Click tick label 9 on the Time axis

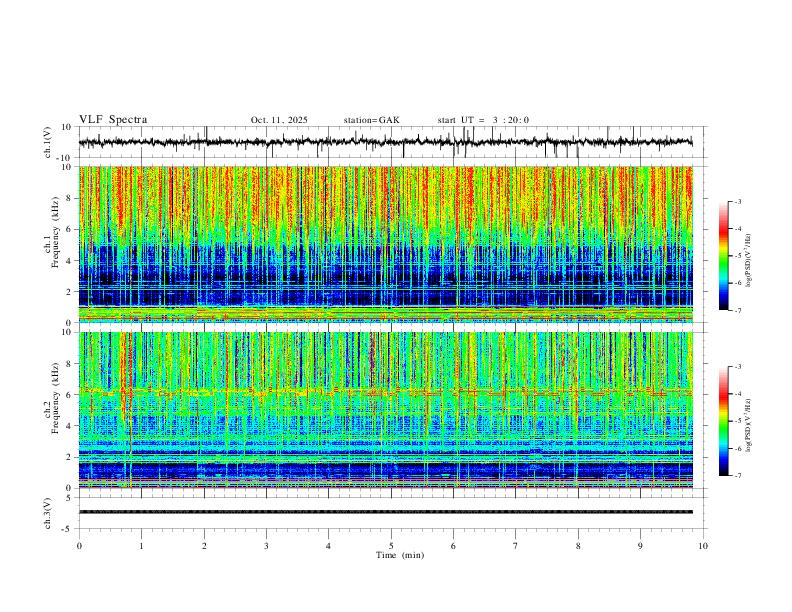(640, 546)
